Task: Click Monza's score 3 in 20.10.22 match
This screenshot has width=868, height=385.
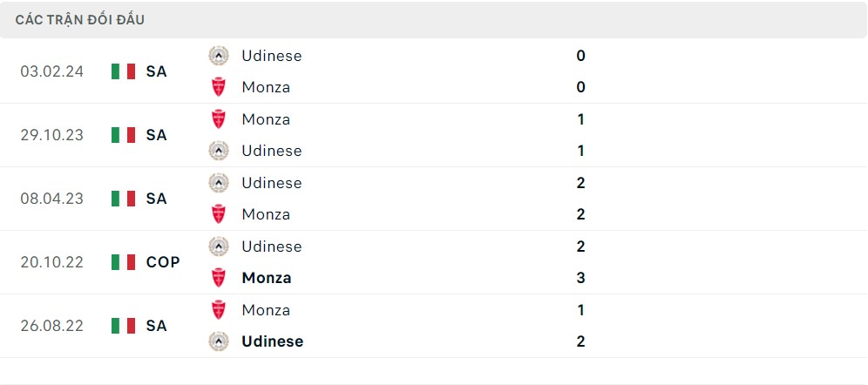Action: (581, 278)
